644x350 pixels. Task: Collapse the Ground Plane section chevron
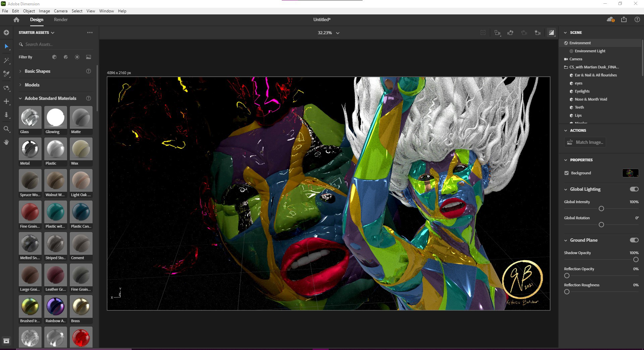point(566,240)
